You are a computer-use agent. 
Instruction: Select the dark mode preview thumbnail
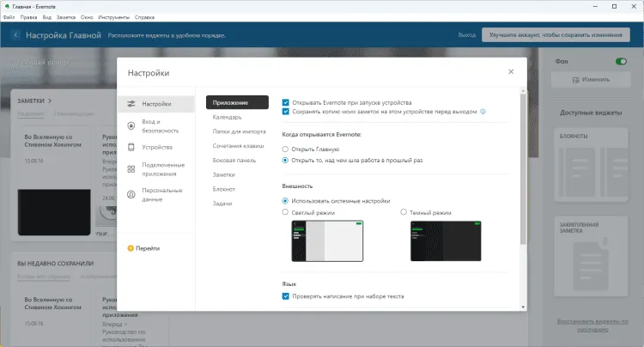pyautogui.click(x=446, y=241)
